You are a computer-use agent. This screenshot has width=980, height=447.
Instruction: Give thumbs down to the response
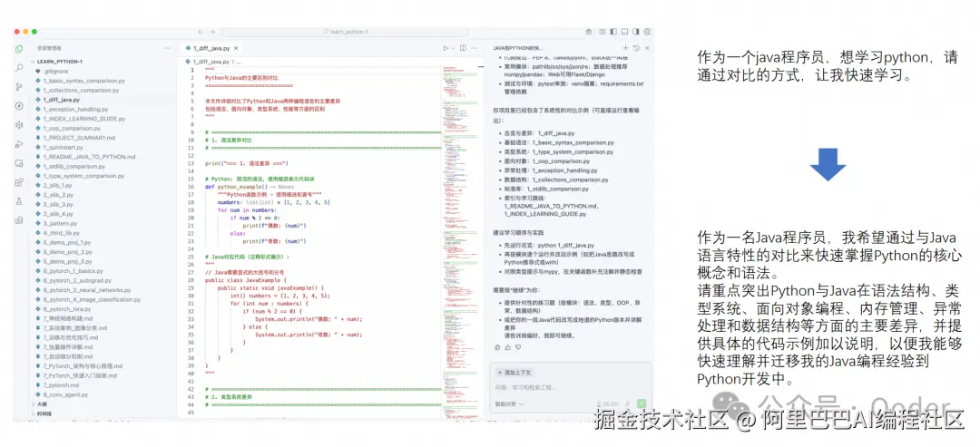[517, 347]
